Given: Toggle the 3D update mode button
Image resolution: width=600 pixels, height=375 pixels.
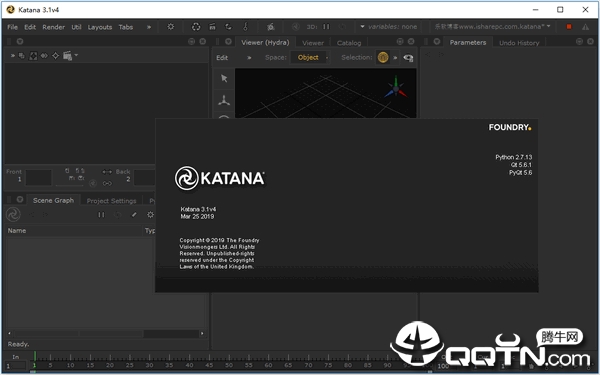Looking at the screenshot, I should click(311, 27).
